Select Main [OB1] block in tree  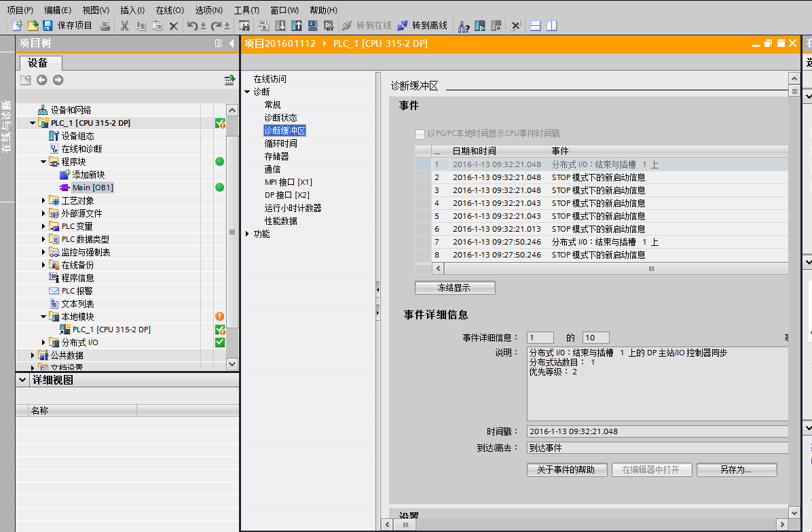tap(93, 188)
